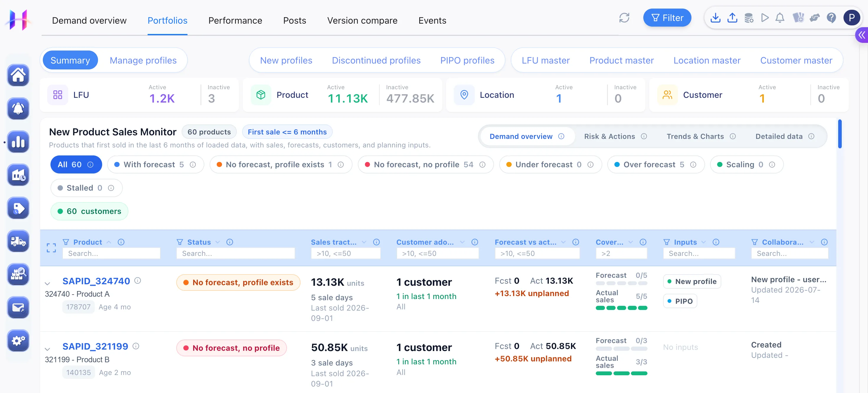Toggle No forecast, no profile chip
Viewport: 868px width, 393px height.
[x=425, y=165]
